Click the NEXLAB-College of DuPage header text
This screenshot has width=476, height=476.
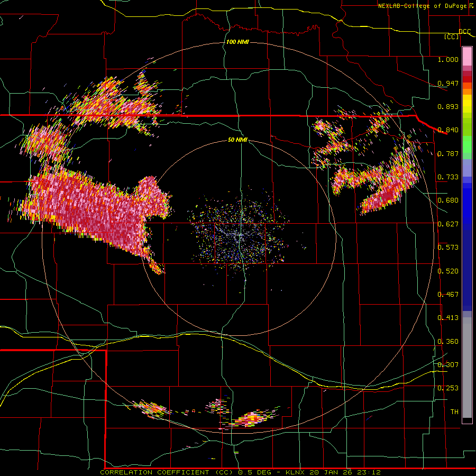pos(426,6)
